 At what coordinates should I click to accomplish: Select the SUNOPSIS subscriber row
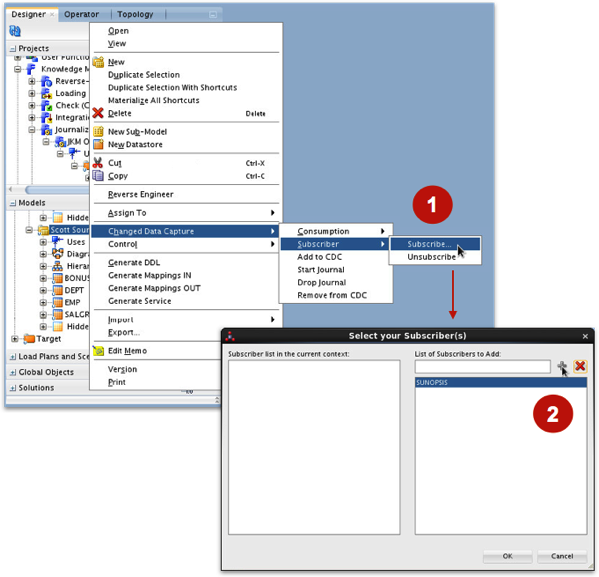[501, 383]
